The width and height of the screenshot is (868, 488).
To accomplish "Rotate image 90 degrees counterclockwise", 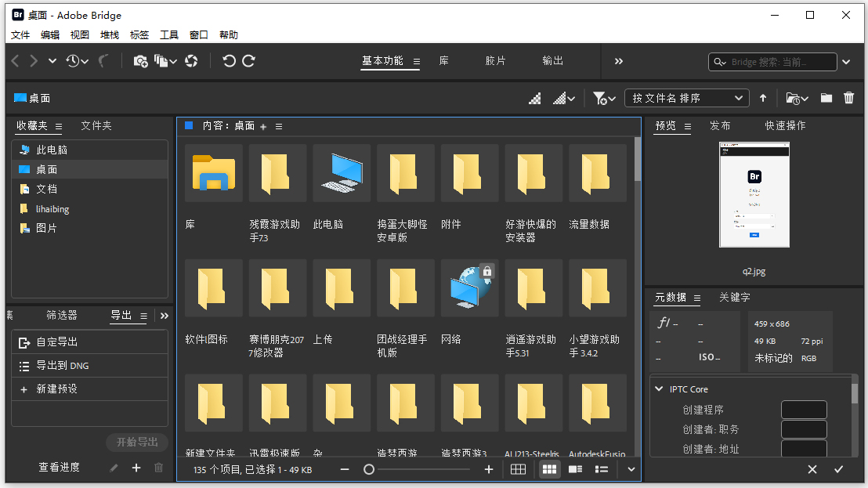I will [x=228, y=60].
